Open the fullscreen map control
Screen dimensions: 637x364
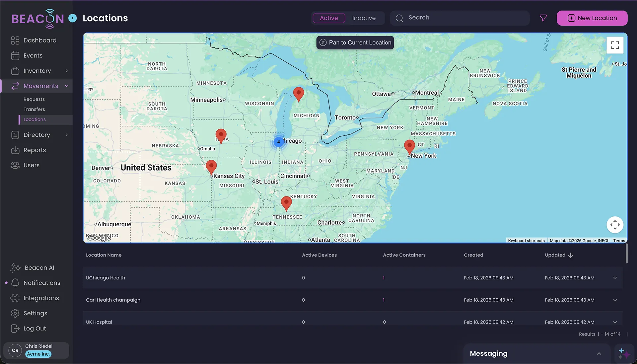[615, 45]
